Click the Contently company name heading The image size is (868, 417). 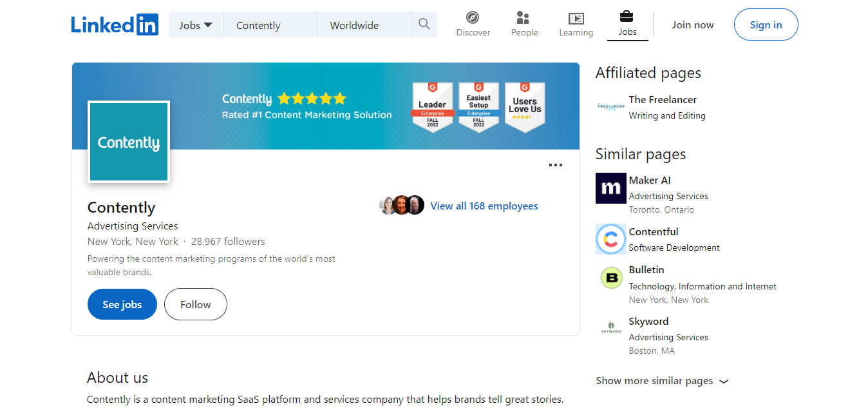[x=121, y=208]
